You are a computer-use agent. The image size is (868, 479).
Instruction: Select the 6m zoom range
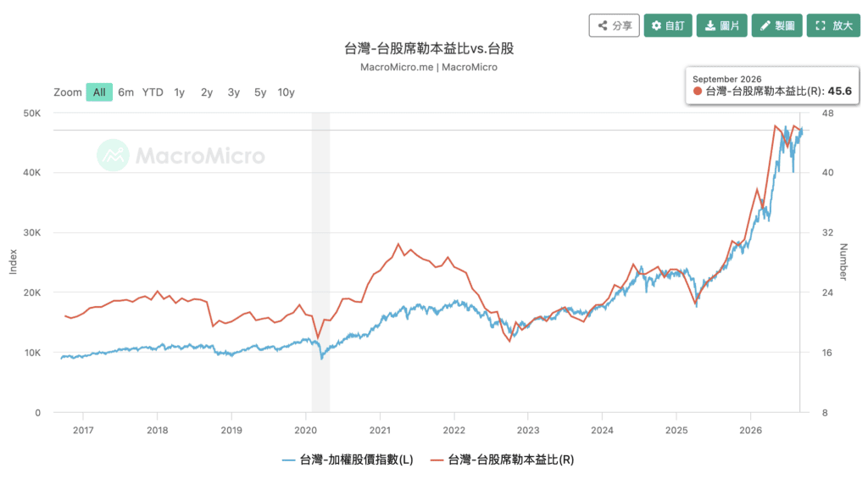(x=125, y=92)
